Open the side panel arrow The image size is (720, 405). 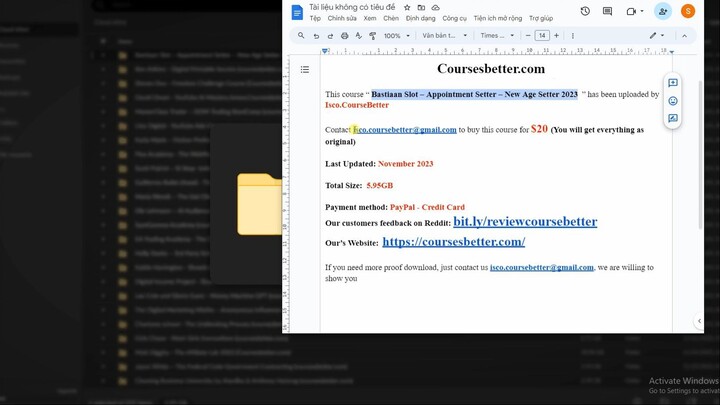pyautogui.click(x=699, y=321)
